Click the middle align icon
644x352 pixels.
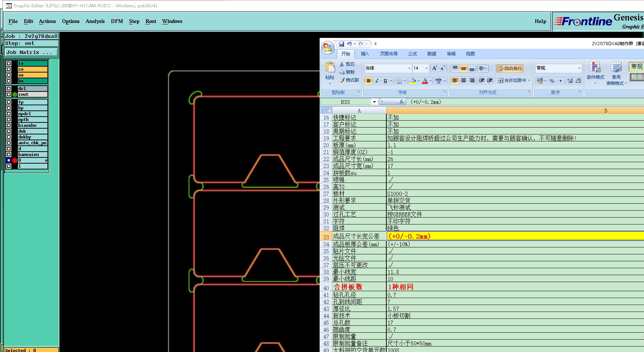point(464,68)
